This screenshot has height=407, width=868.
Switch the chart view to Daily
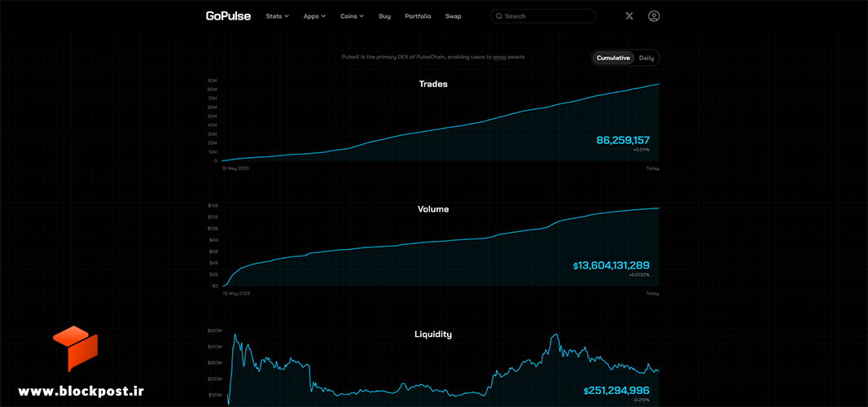click(x=646, y=58)
